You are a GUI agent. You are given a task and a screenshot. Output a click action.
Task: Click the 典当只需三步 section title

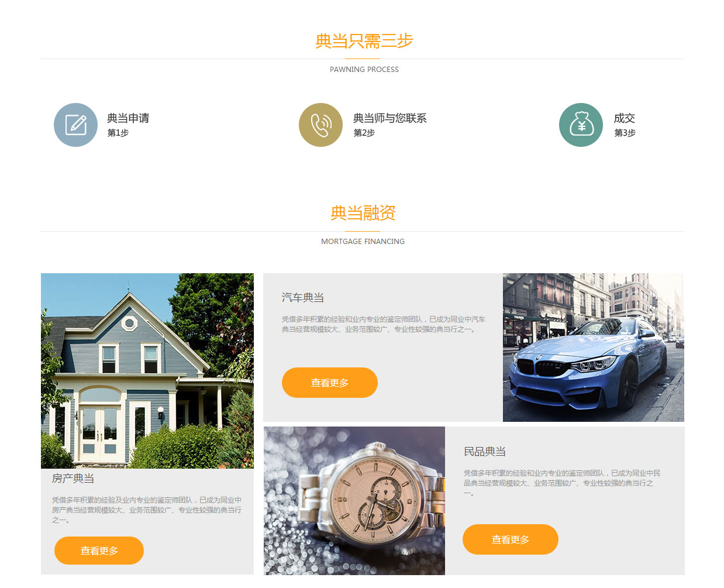click(364, 41)
